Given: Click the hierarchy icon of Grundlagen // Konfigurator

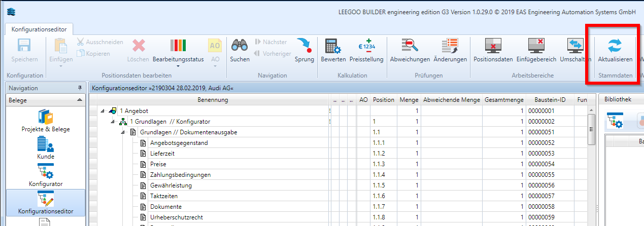Looking at the screenshot, I should point(123,122).
